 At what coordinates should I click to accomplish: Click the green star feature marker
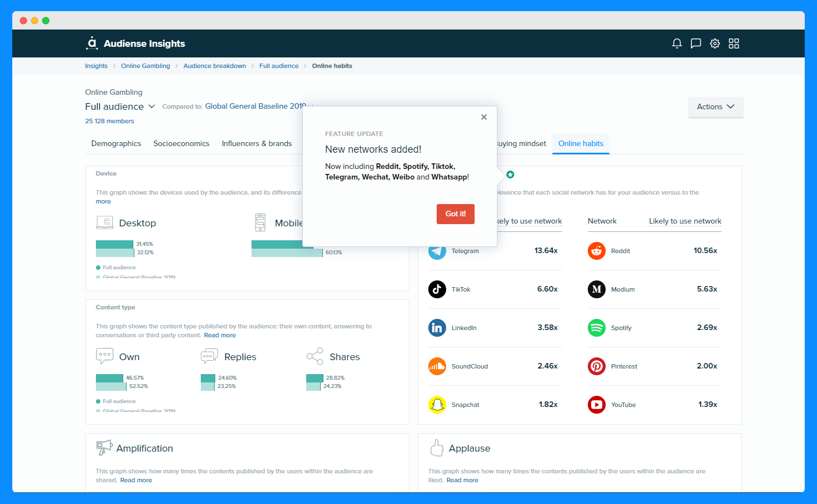pos(510,175)
